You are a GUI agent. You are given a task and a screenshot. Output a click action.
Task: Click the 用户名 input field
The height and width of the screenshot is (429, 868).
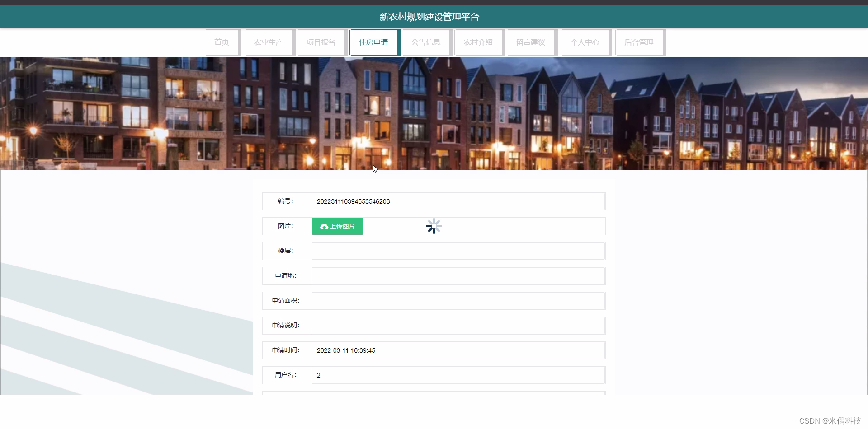point(458,375)
